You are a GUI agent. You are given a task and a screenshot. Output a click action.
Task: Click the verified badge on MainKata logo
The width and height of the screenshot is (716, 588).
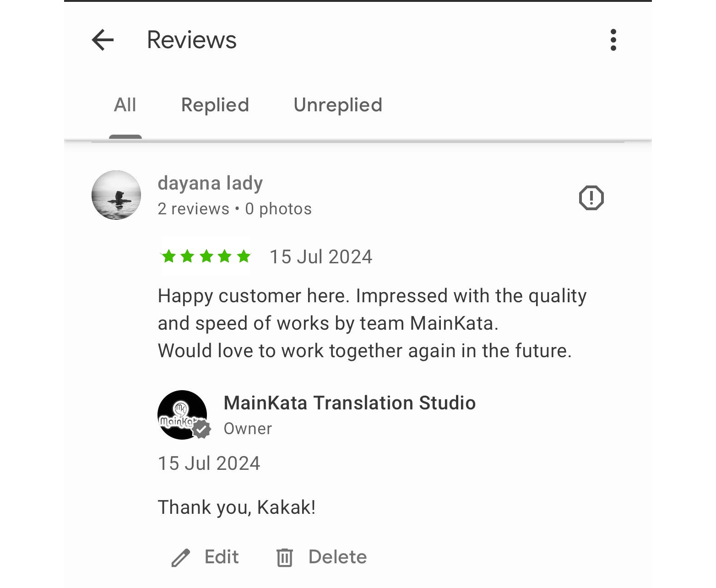click(x=201, y=429)
